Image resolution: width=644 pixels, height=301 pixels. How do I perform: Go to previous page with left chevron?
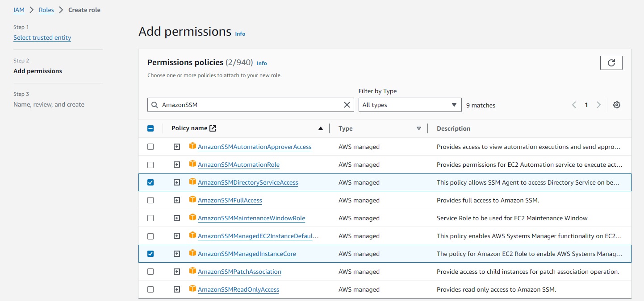pos(574,105)
